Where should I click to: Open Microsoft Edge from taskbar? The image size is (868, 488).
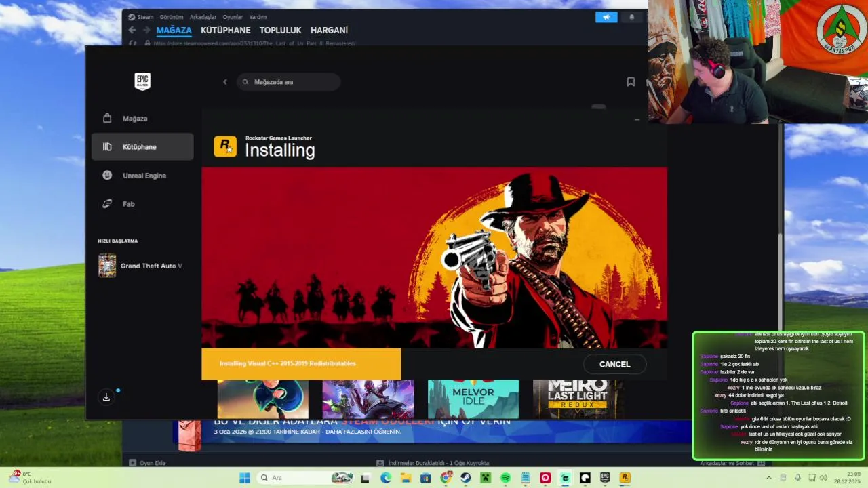point(386,478)
